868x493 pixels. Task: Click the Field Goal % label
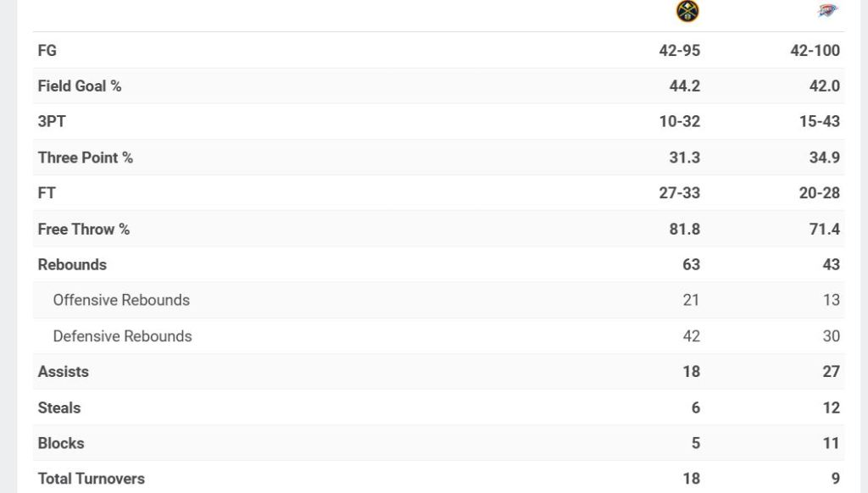(x=80, y=86)
